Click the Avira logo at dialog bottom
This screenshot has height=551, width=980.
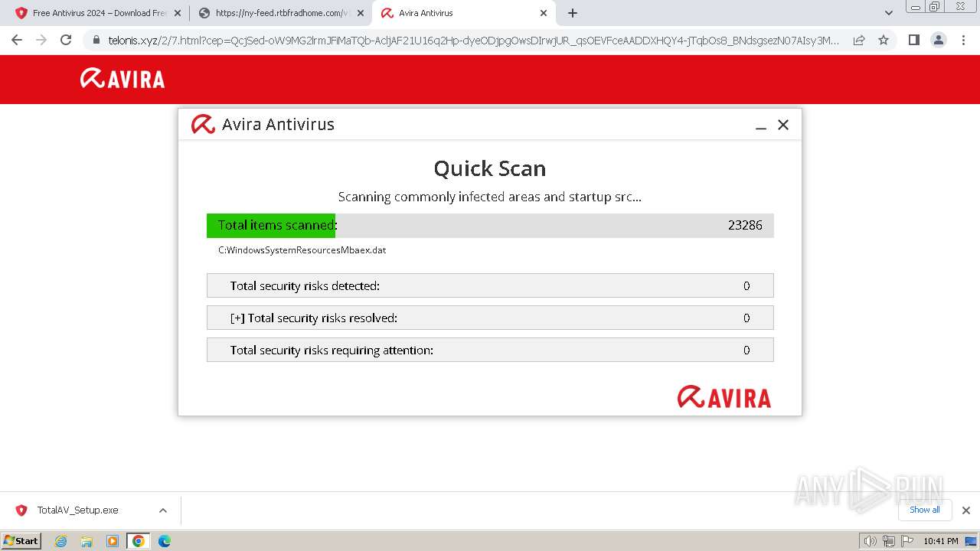click(724, 397)
